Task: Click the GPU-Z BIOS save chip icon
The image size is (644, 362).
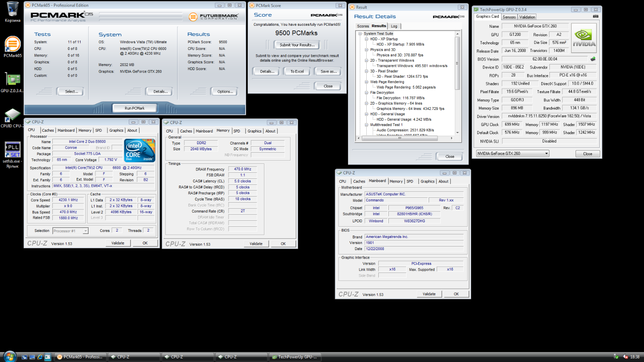Action: [593, 59]
